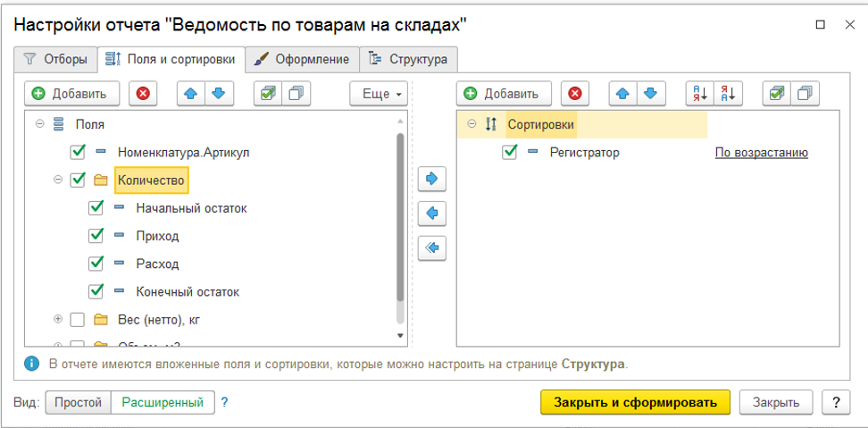Image resolution: width=868 pixels, height=428 pixels.
Task: Click the folder icon of Вес (нетто), кг
Action: (x=101, y=320)
